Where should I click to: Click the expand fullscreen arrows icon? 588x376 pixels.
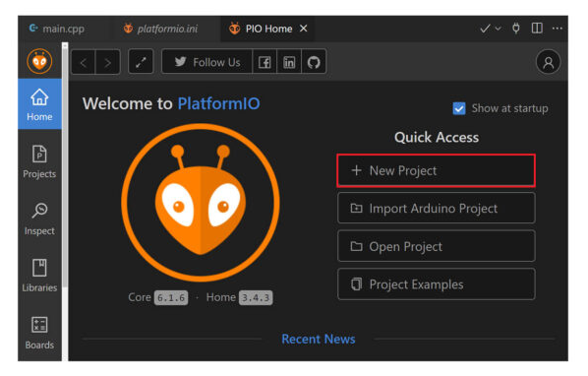(141, 62)
